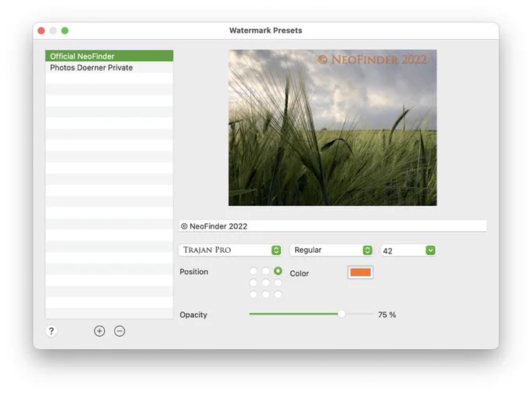Viewport: 532px width, 393px height.
Task: Select bottom-right watermark position
Action: (278, 294)
